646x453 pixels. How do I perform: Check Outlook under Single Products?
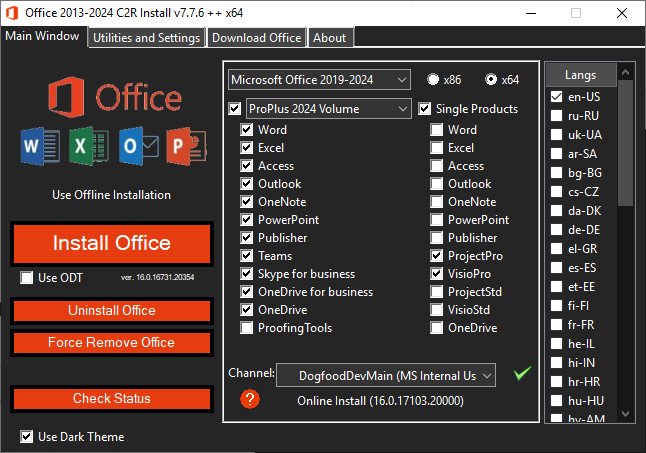click(x=437, y=184)
